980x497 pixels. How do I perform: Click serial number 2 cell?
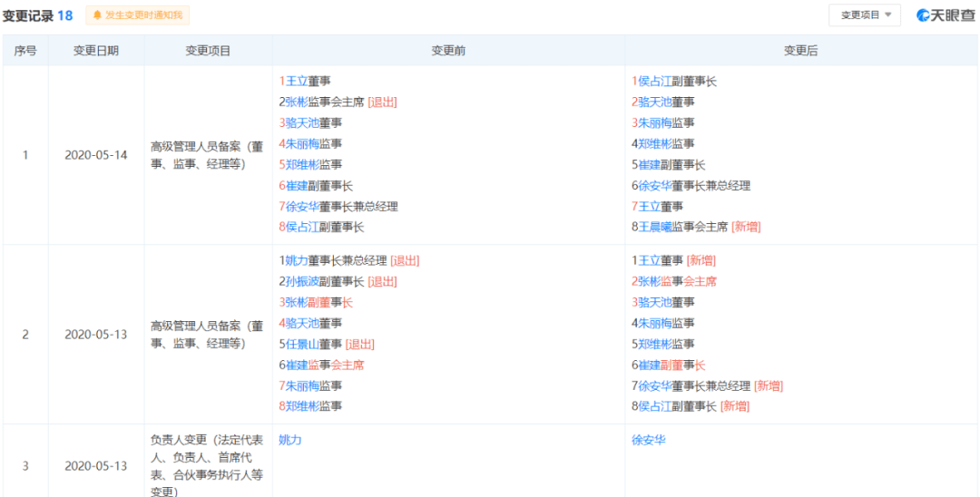tap(25, 334)
